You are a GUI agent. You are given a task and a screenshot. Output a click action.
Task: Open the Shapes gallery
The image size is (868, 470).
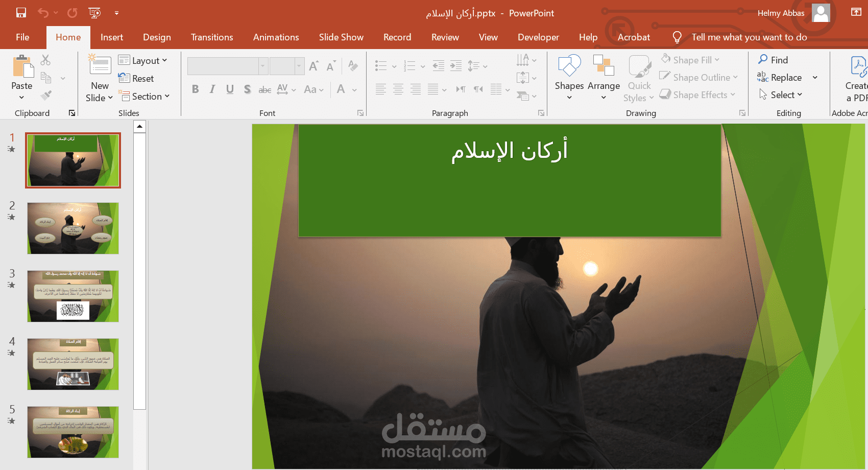pos(569,77)
